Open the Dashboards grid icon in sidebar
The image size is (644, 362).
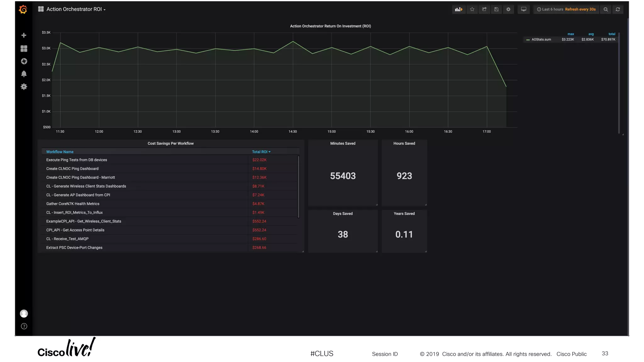click(x=24, y=48)
